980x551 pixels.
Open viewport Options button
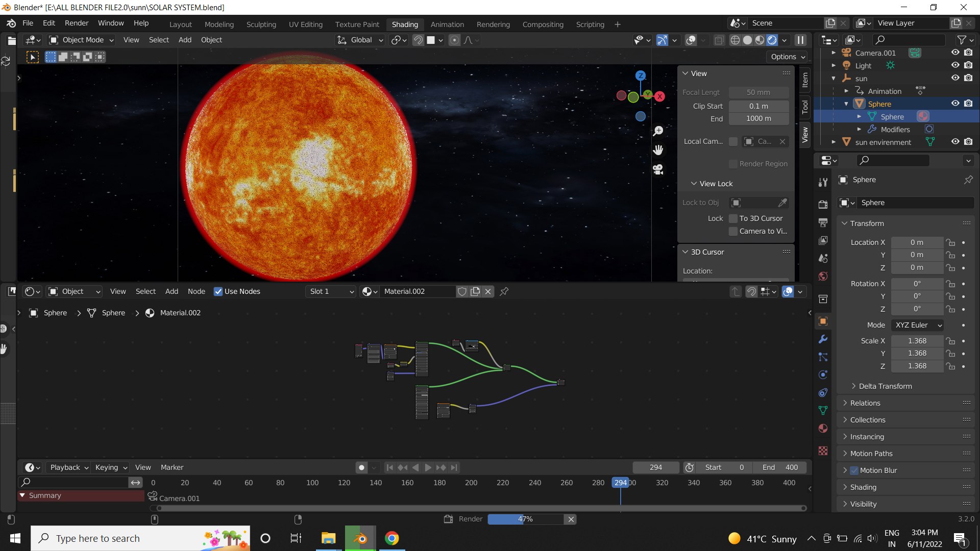[788, 57]
